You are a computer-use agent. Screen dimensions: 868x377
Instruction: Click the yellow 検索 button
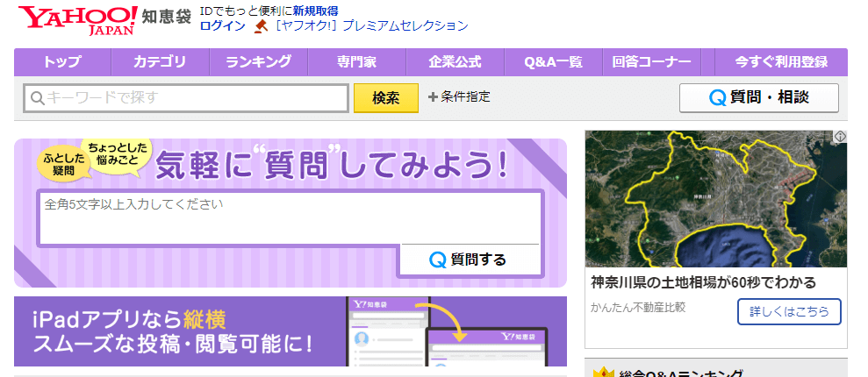pos(386,98)
